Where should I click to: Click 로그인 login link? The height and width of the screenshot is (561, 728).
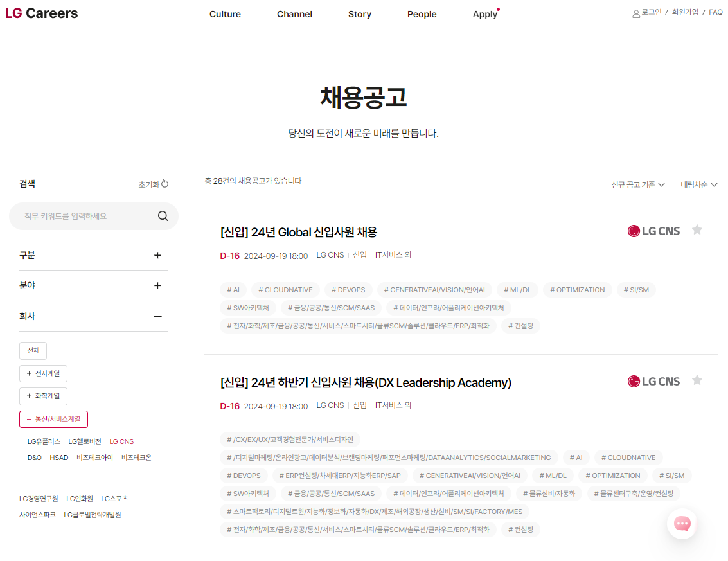click(652, 13)
